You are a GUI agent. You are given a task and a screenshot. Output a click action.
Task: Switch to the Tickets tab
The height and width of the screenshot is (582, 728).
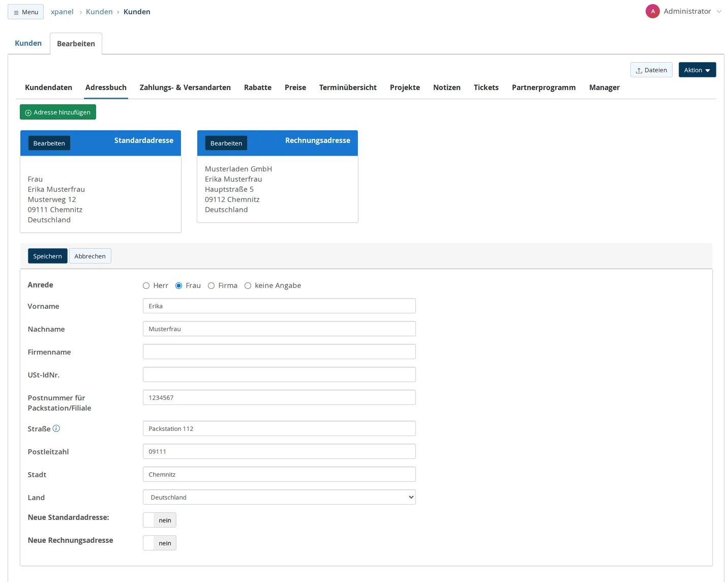pyautogui.click(x=486, y=88)
